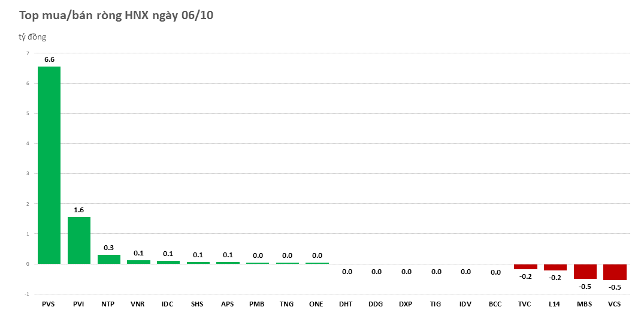644x322 pixels.
Task: Click the SHS axis label
Action: tap(197, 304)
